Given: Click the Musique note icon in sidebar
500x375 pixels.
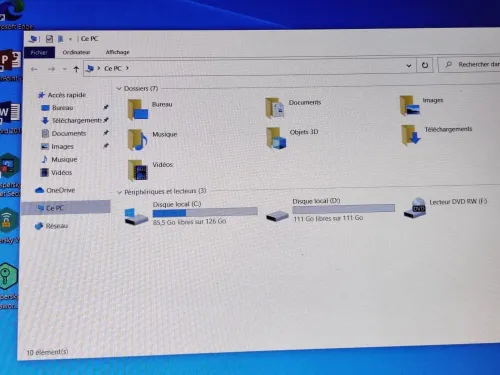Looking at the screenshot, I should pos(45,159).
